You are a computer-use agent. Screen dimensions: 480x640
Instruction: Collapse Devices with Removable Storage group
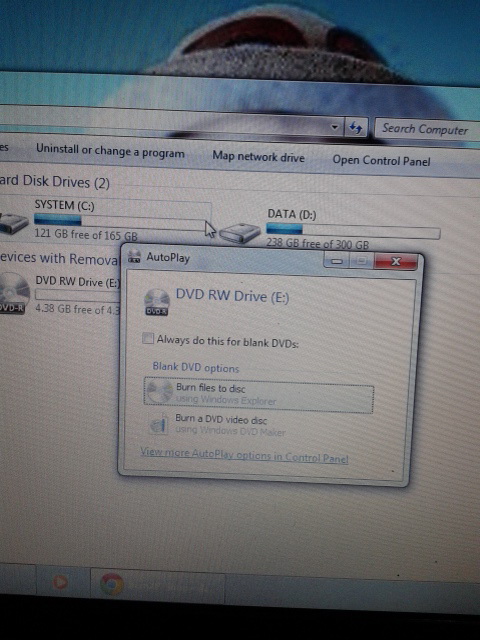click(x=59, y=259)
